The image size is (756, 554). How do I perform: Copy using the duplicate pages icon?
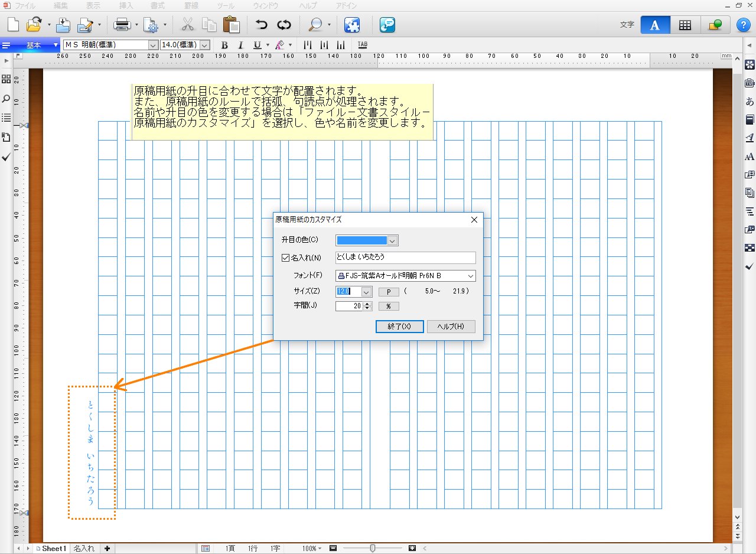(209, 25)
